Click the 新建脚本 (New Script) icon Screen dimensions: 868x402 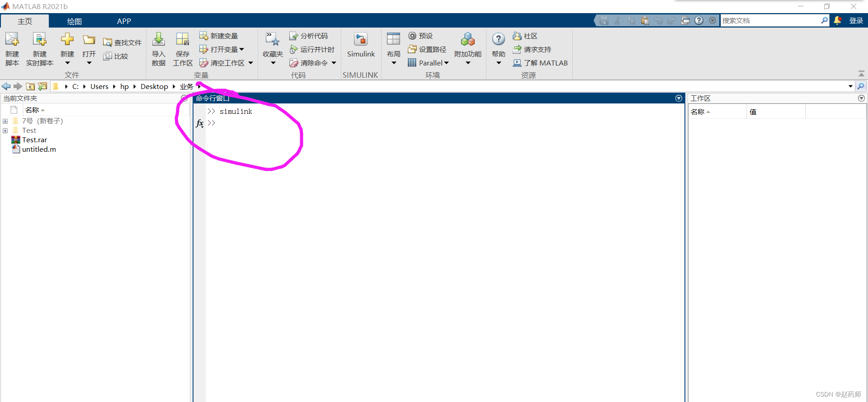point(12,40)
